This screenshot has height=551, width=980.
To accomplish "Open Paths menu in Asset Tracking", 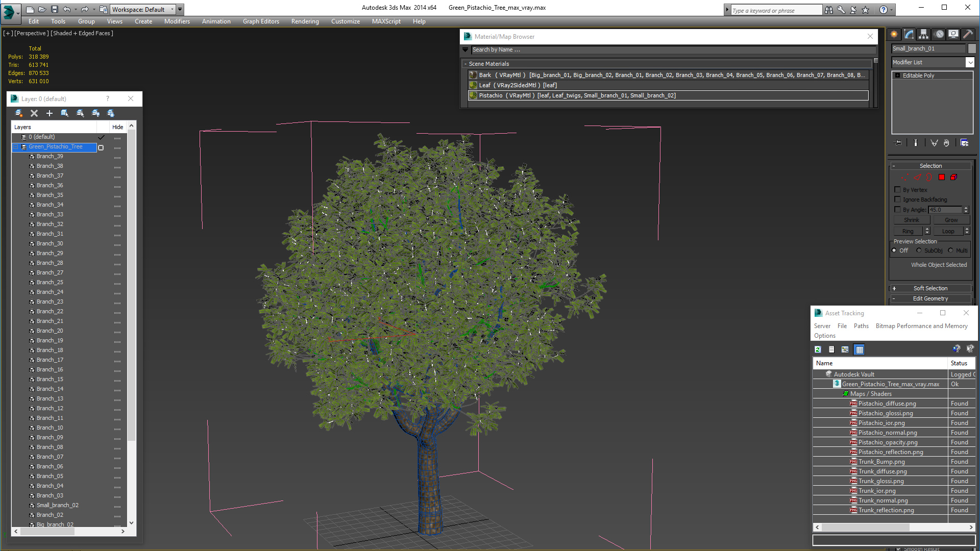I will pos(861,326).
